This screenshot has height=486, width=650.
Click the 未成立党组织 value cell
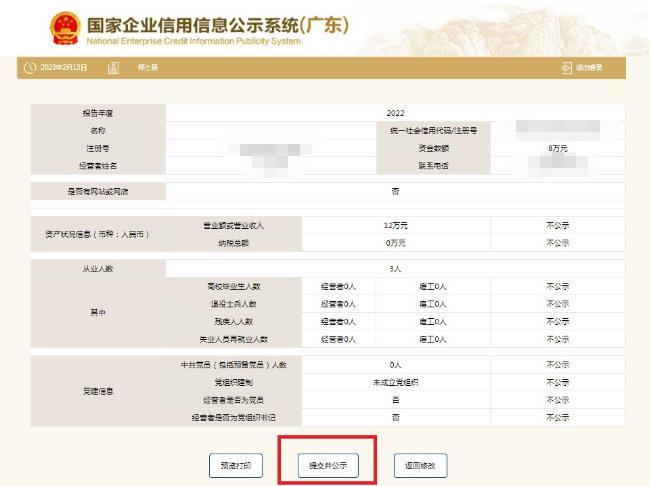pos(395,382)
